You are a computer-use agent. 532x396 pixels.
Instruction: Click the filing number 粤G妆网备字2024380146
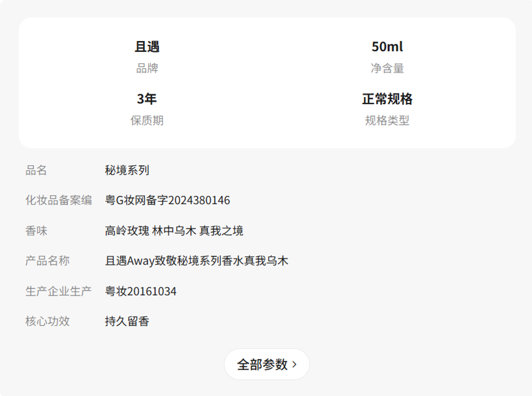pyautogui.click(x=167, y=200)
